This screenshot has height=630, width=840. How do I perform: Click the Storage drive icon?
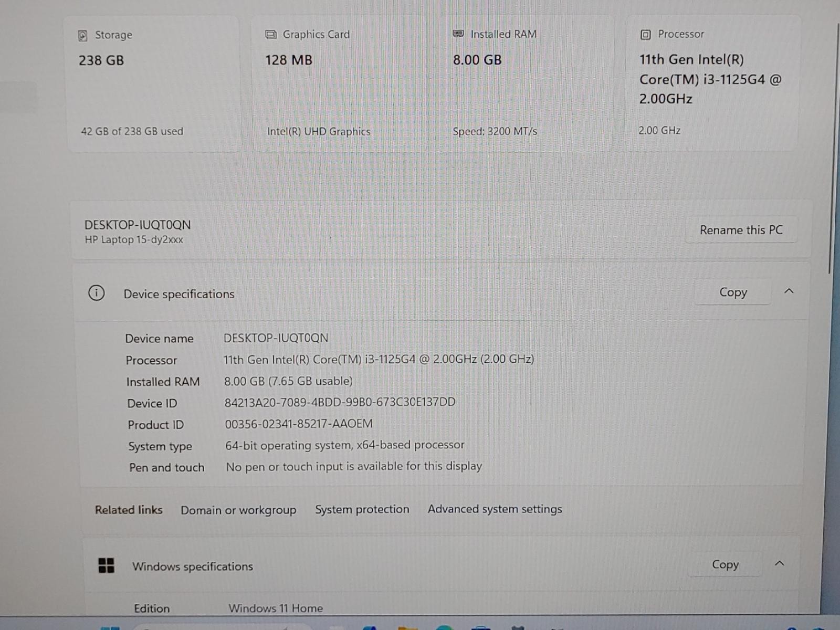click(82, 36)
